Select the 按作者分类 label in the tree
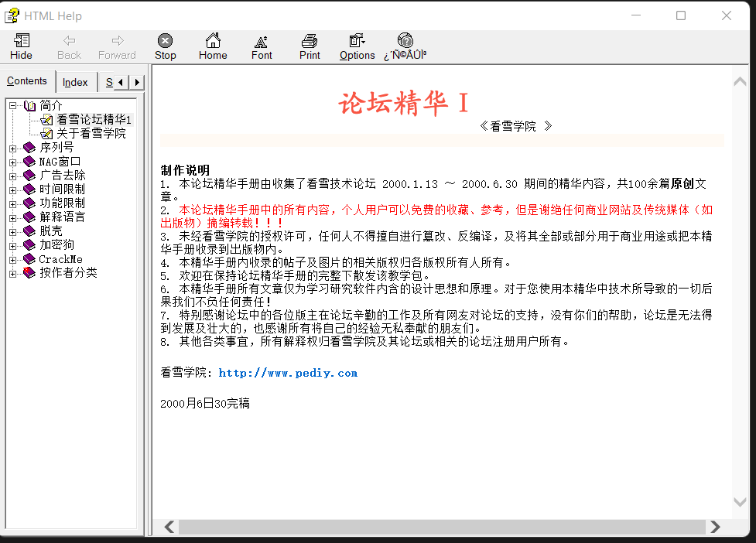This screenshot has width=756, height=543. 68,273
